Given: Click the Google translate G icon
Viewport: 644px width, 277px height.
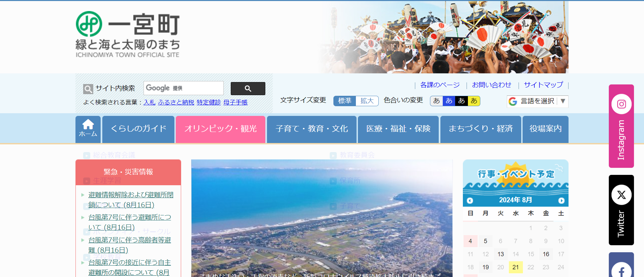Looking at the screenshot, I should point(513,101).
